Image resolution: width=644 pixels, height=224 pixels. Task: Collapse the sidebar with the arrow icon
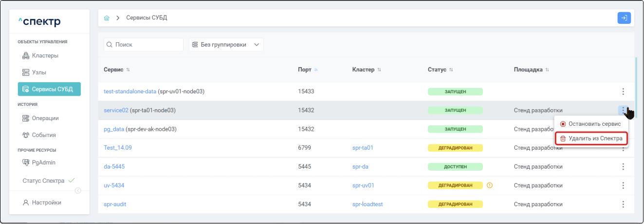78,190
